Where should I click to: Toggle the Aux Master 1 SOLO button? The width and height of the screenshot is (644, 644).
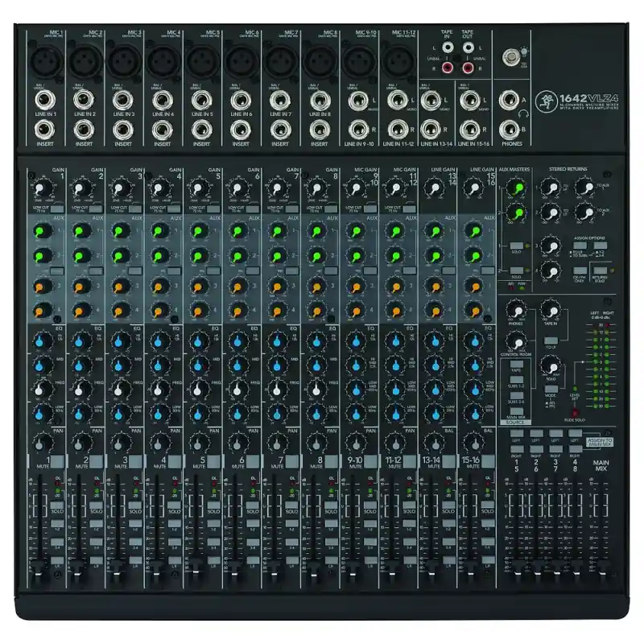[x=516, y=246]
